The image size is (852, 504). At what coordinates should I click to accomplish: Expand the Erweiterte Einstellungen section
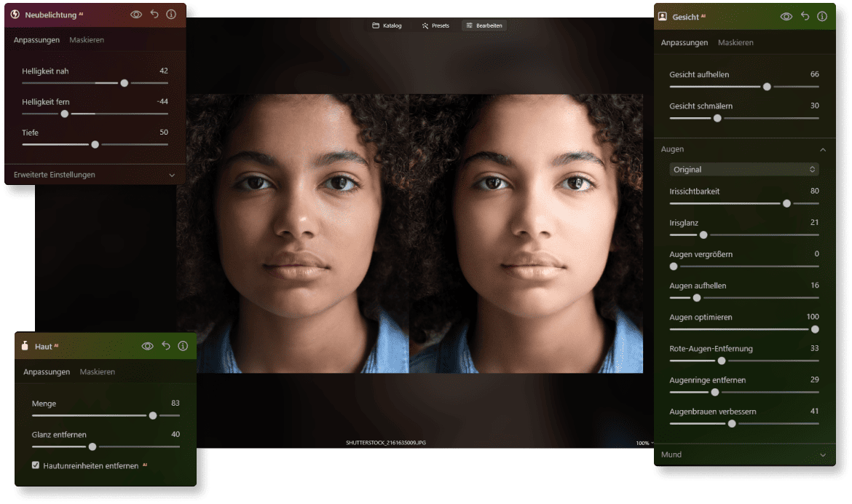click(x=93, y=175)
